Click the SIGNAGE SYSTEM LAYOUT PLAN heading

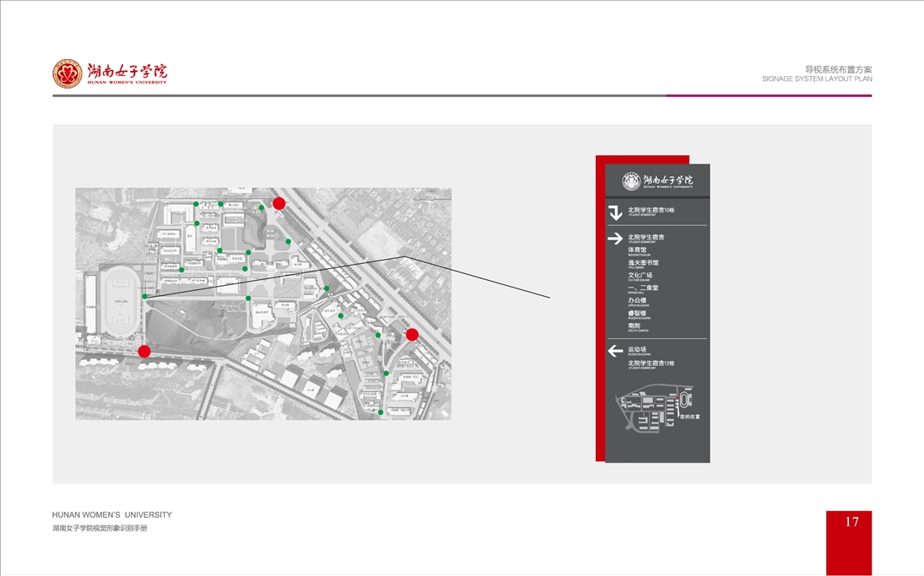coord(817,78)
